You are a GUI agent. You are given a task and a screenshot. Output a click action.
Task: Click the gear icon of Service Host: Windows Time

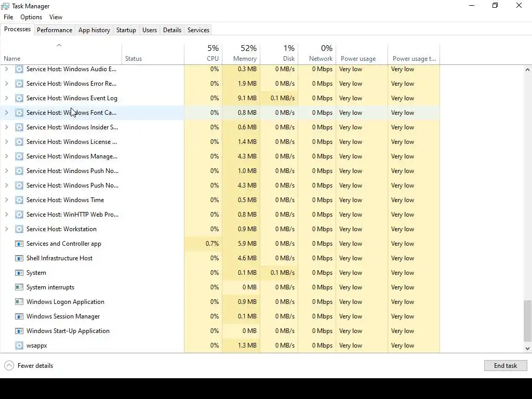[19, 200]
